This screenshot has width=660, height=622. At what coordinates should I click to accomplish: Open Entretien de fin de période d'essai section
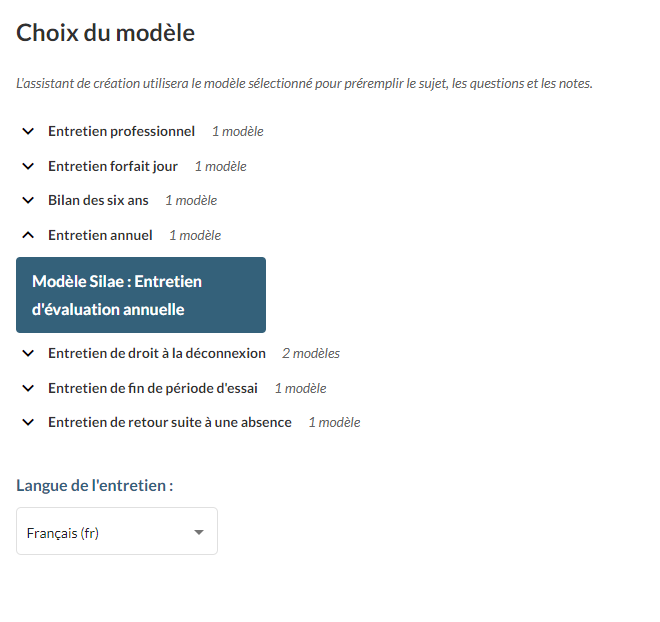pos(153,388)
